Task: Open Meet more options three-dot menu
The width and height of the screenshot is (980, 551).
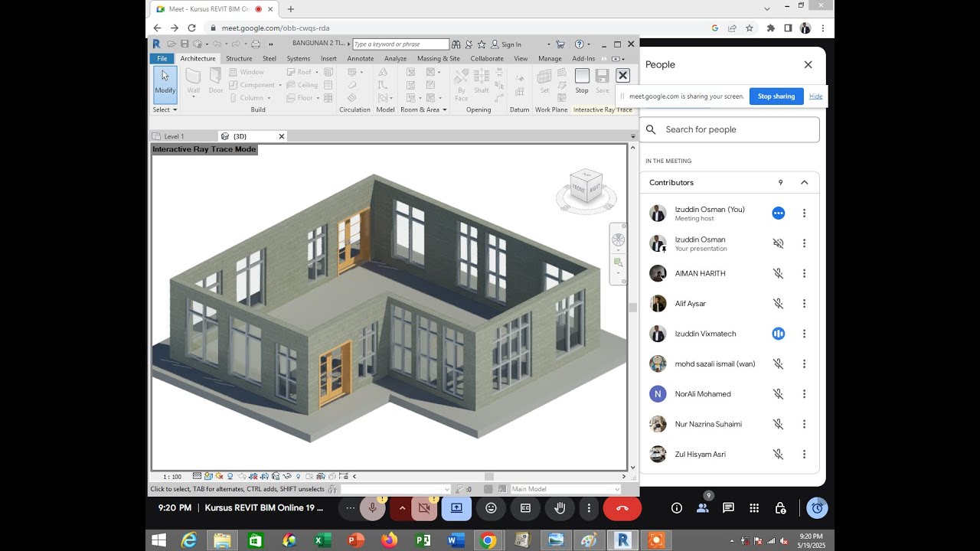Action: [x=589, y=507]
